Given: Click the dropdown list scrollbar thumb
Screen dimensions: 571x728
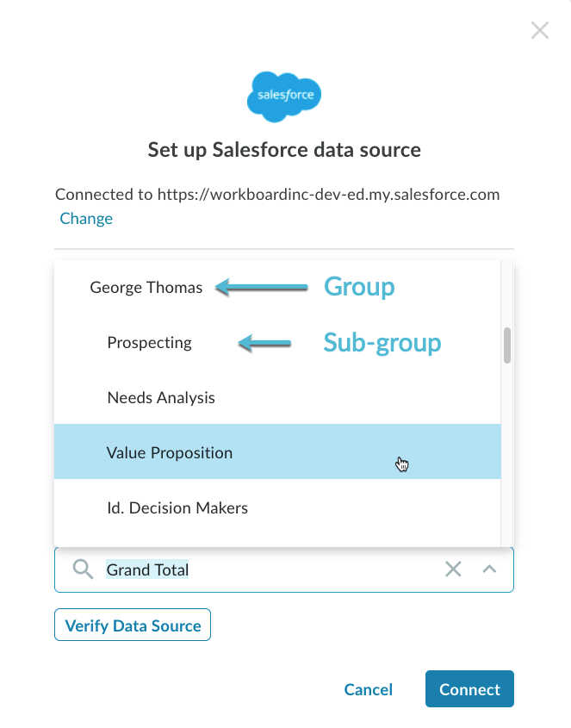Looking at the screenshot, I should [x=507, y=345].
